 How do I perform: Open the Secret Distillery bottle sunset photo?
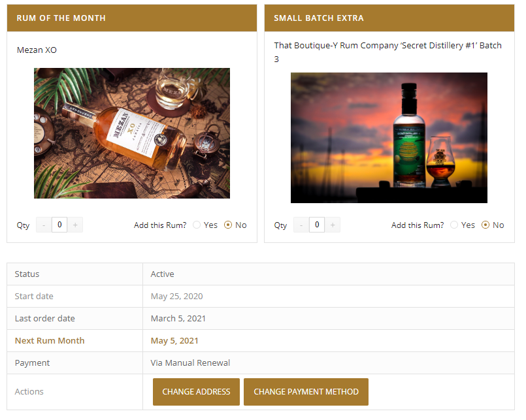[389, 138]
